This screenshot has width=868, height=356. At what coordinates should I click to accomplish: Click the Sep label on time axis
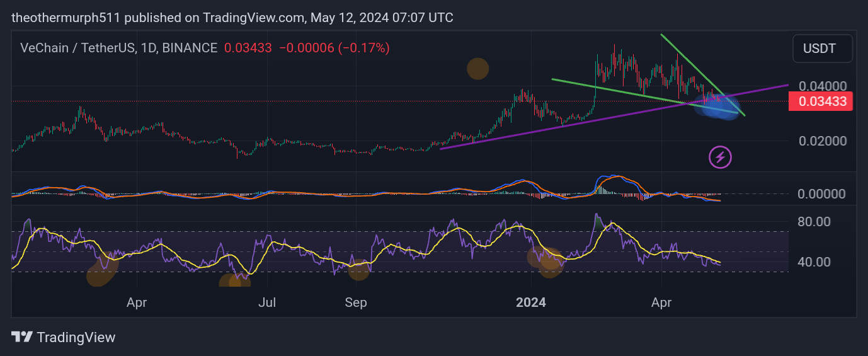(356, 302)
